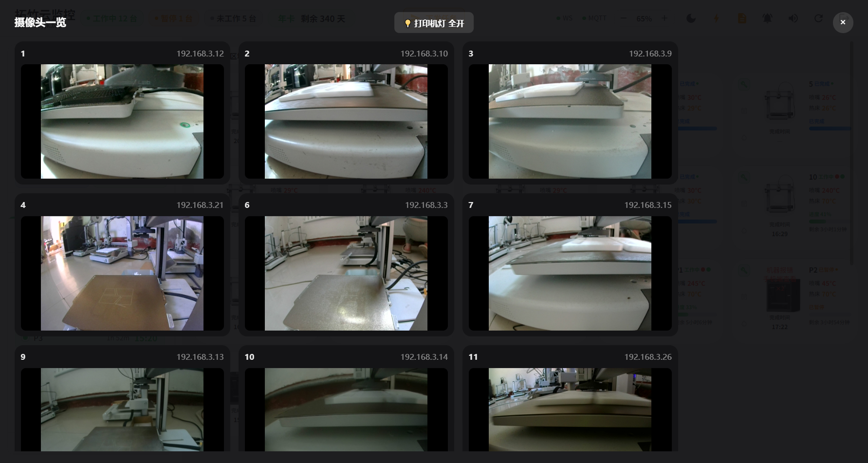Open camera 4 feed at 192.168.3.21
The height and width of the screenshot is (463, 868).
click(x=122, y=273)
